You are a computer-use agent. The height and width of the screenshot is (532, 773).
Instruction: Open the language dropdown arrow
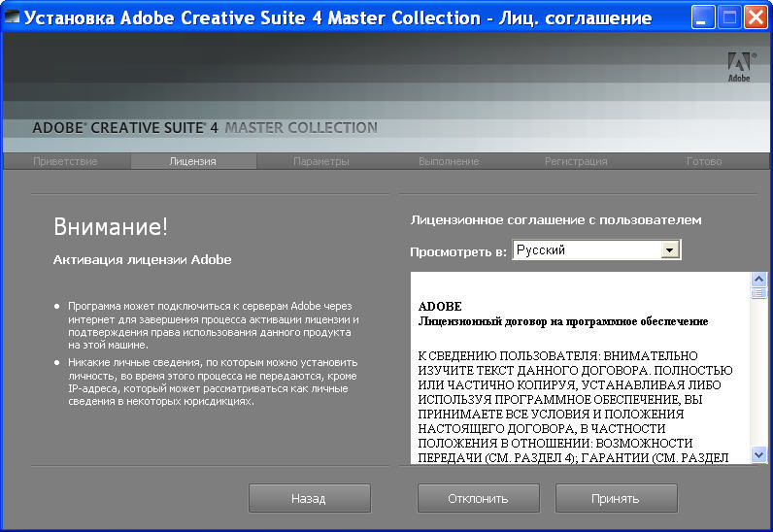(669, 249)
